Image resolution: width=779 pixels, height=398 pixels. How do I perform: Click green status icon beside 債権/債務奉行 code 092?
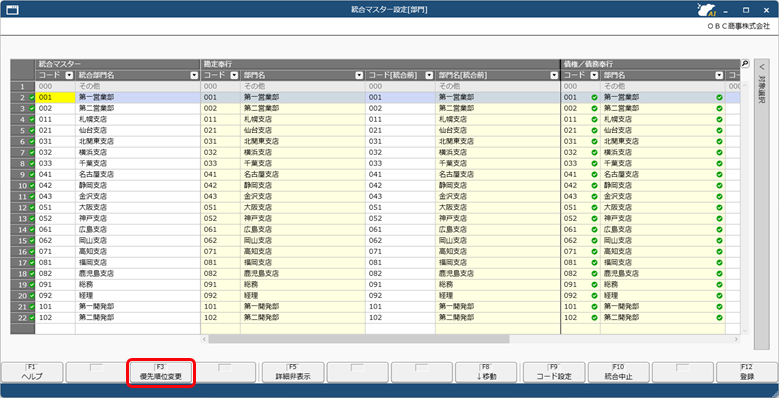pos(594,295)
